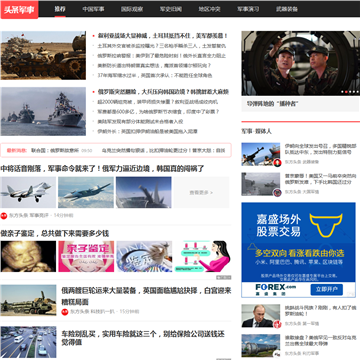Open the headline 车险别乱买，实用车险就这三个
Screen dimensions: 360x360
tap(143, 338)
